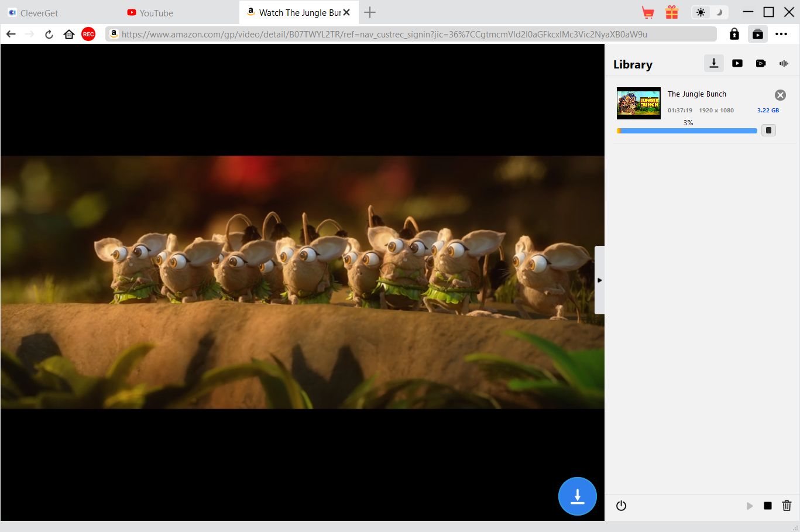This screenshot has height=532, width=800.
Task: Focus the Amazon URL address bar
Action: (x=411, y=34)
